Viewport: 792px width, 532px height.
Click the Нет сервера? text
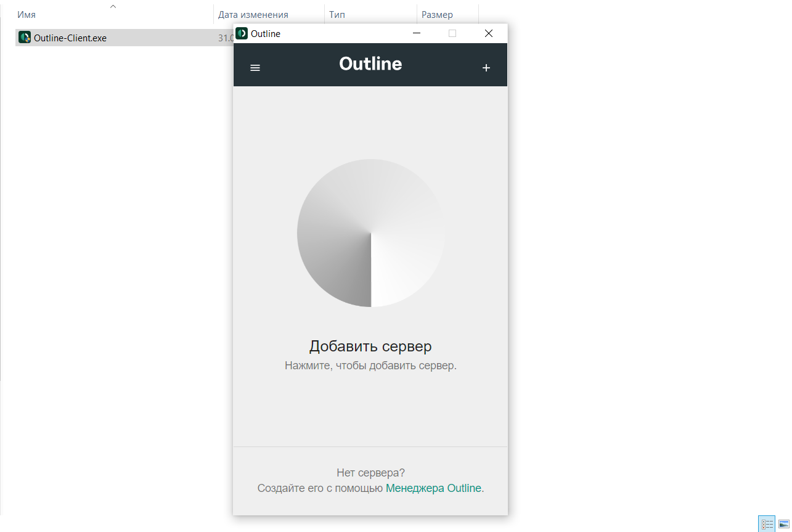click(x=370, y=473)
